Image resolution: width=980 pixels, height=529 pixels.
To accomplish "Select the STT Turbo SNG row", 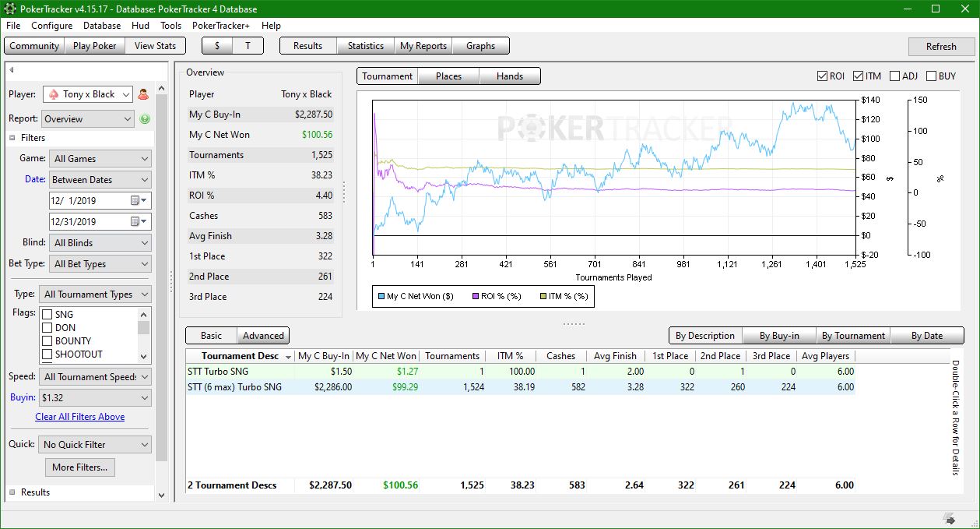I will pos(520,372).
